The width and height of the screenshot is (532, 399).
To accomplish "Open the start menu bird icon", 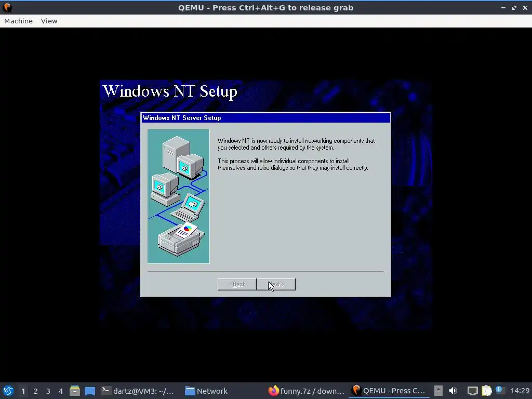I will (8, 391).
